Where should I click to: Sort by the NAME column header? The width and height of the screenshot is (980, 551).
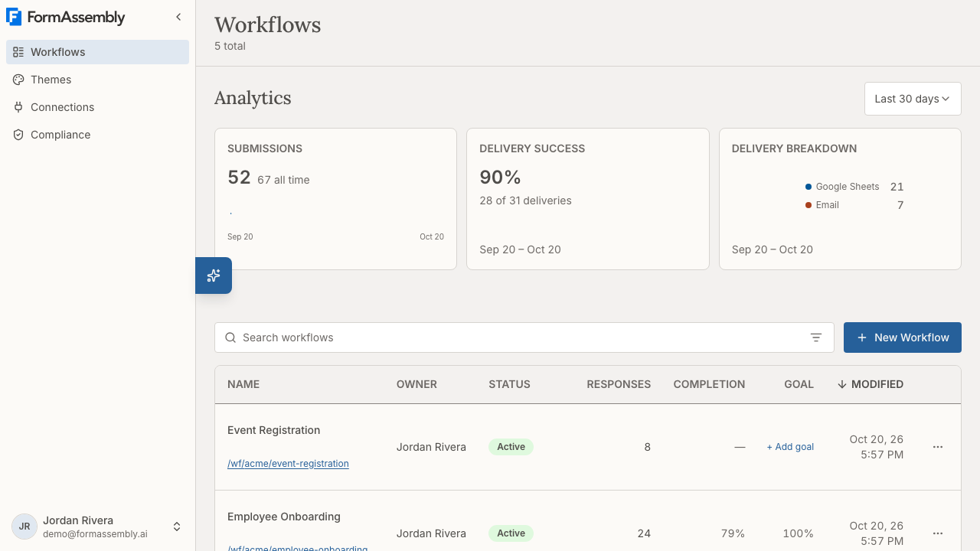pos(243,384)
